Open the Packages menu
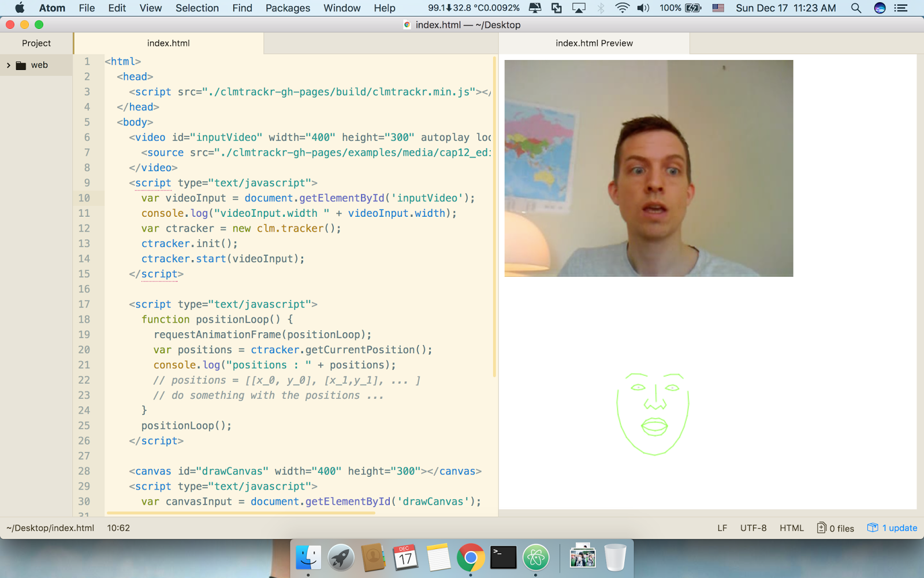924x578 pixels. point(288,8)
